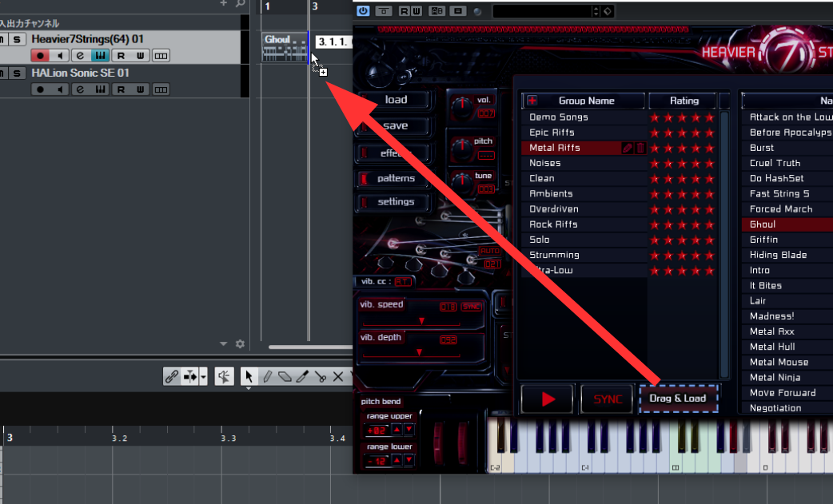Select the Split scissors tool
The height and width of the screenshot is (504, 833).
(x=320, y=377)
